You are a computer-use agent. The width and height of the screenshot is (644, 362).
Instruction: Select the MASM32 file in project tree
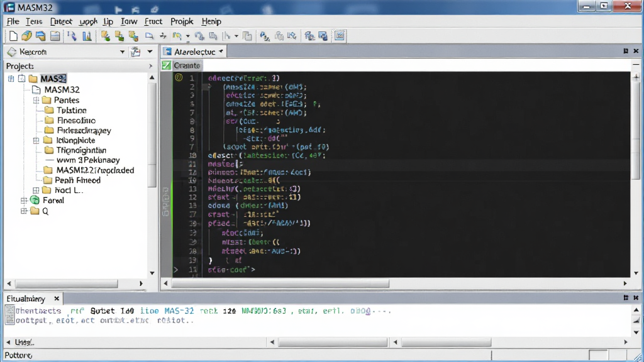[x=62, y=89]
